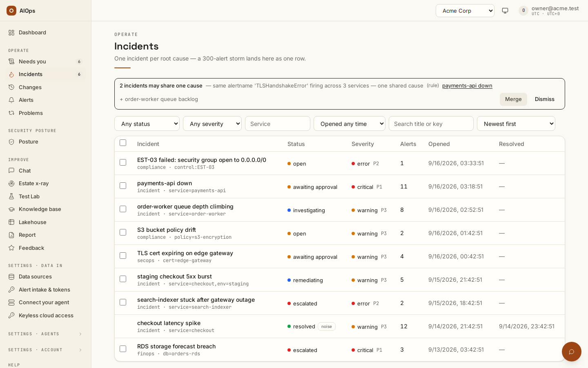Click the Feedback star icon

(11, 248)
